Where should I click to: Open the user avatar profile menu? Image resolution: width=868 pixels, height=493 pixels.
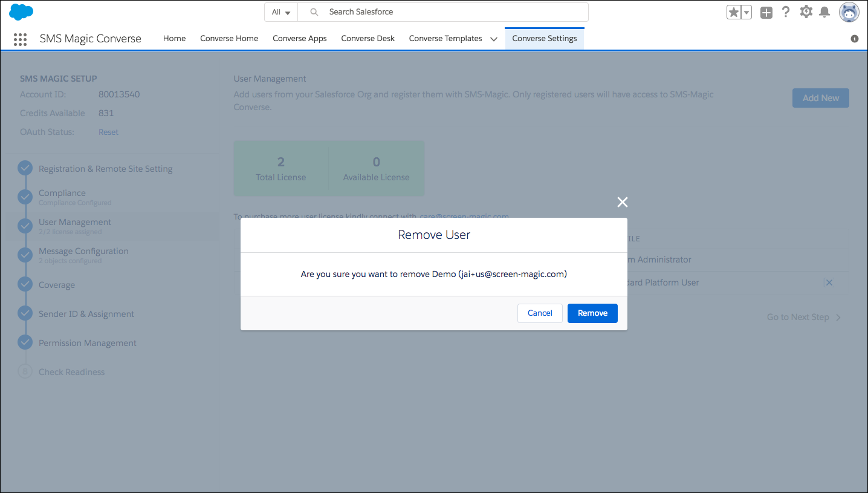tap(849, 12)
